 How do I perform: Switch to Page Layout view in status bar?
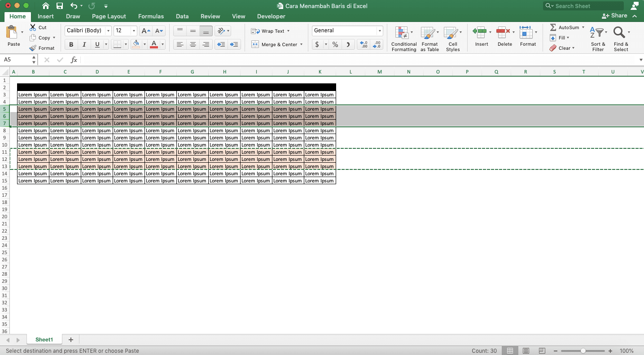526,351
